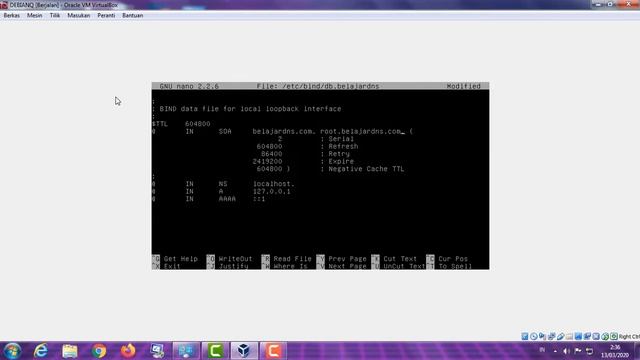
Task: Click the AAAA record value ::1
Action: point(259,199)
